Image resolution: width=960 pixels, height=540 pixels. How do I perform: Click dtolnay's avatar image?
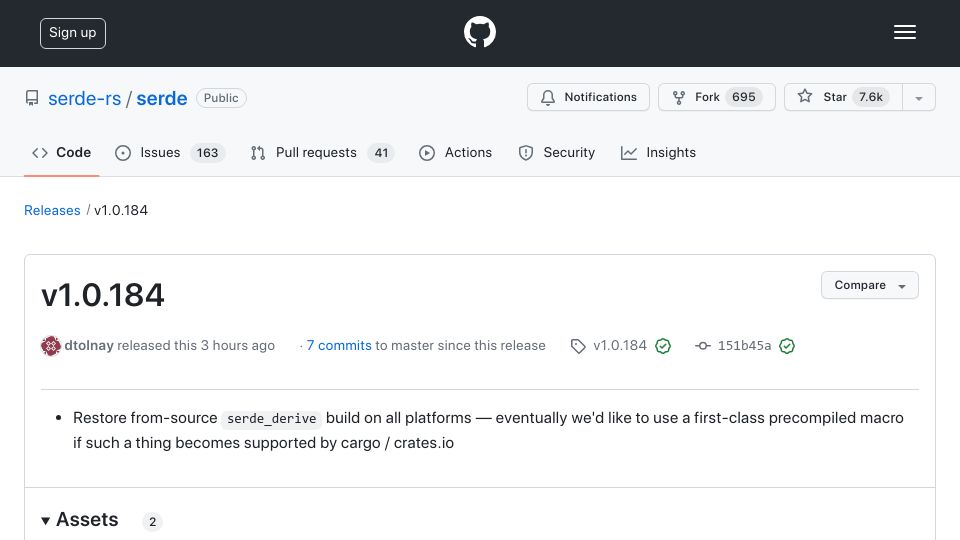click(51, 346)
